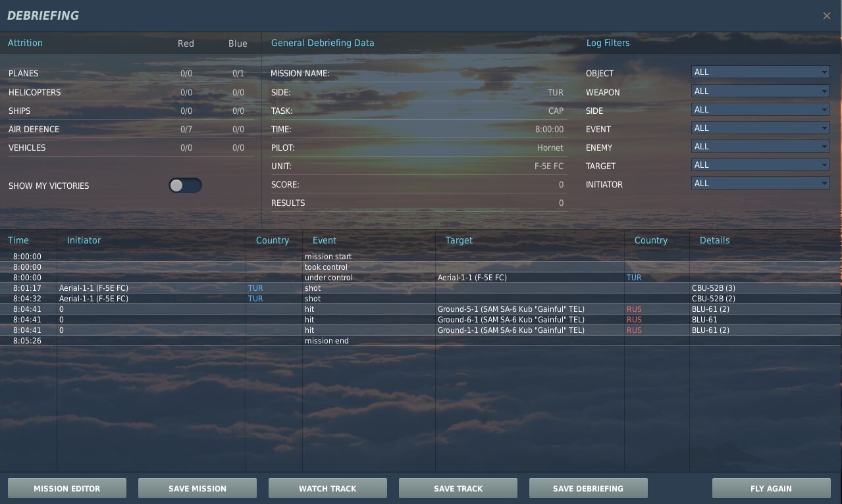This screenshot has height=504, width=842.
Task: Select the 8:01:17 CBU-52B shot entry
Action: [421, 288]
